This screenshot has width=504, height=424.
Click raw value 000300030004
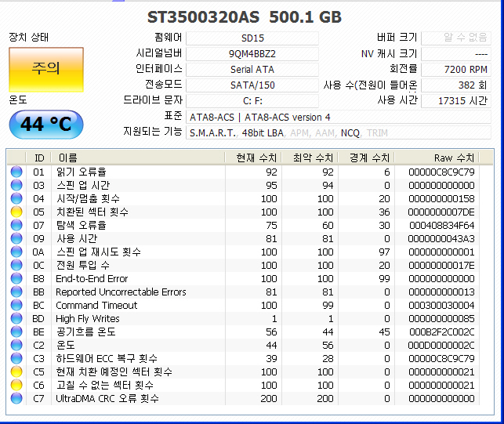pos(441,306)
